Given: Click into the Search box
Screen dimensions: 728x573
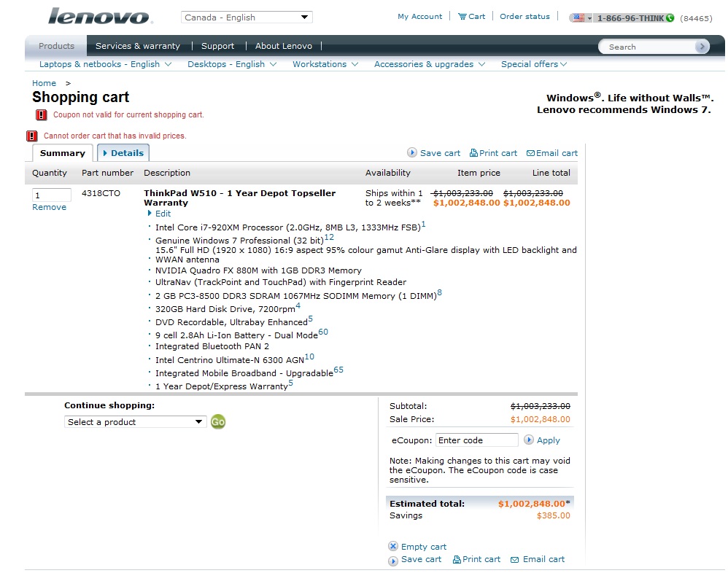Looking at the screenshot, I should [648, 47].
